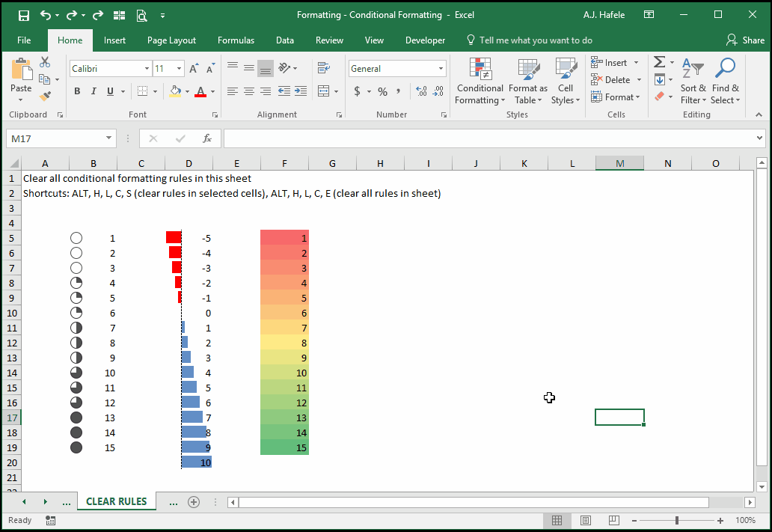Open the General number format dropdown

[441, 69]
